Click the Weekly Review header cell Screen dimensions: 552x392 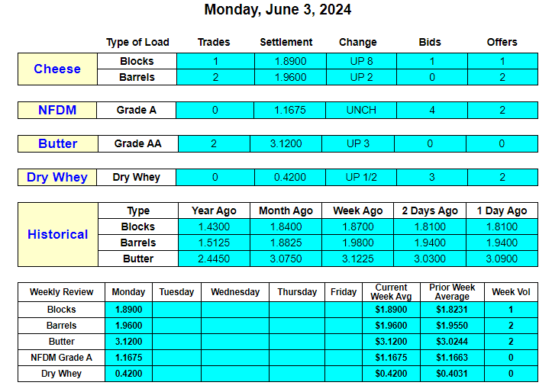(x=62, y=292)
